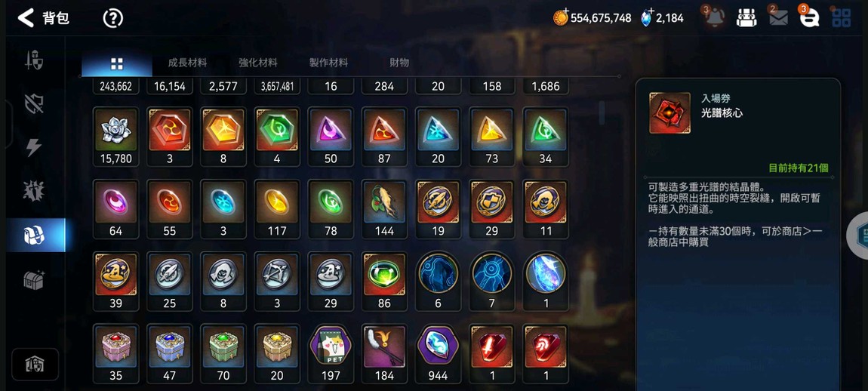Open the top-right grid menu icon
868x391 pixels.
841,17
